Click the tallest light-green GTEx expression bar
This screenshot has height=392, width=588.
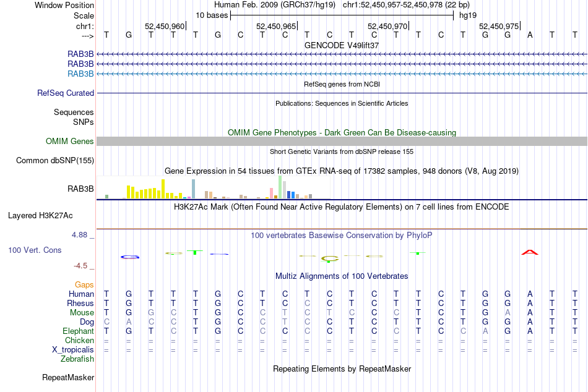(x=280, y=187)
